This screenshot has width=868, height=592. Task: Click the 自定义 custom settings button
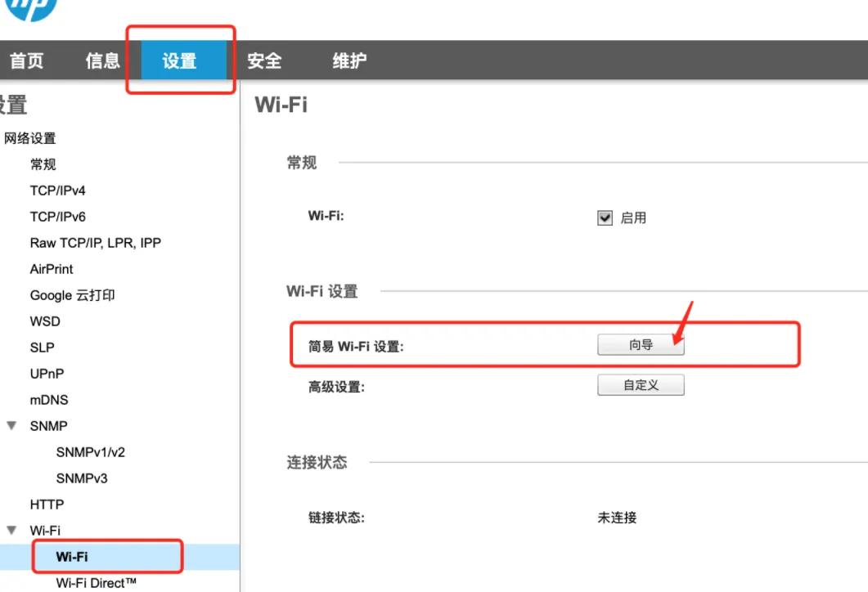pos(641,384)
